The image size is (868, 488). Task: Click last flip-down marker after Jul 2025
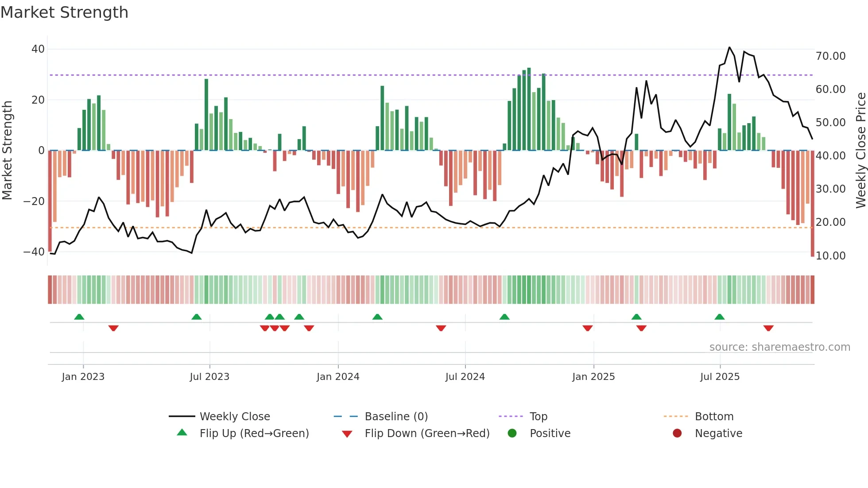click(x=768, y=328)
